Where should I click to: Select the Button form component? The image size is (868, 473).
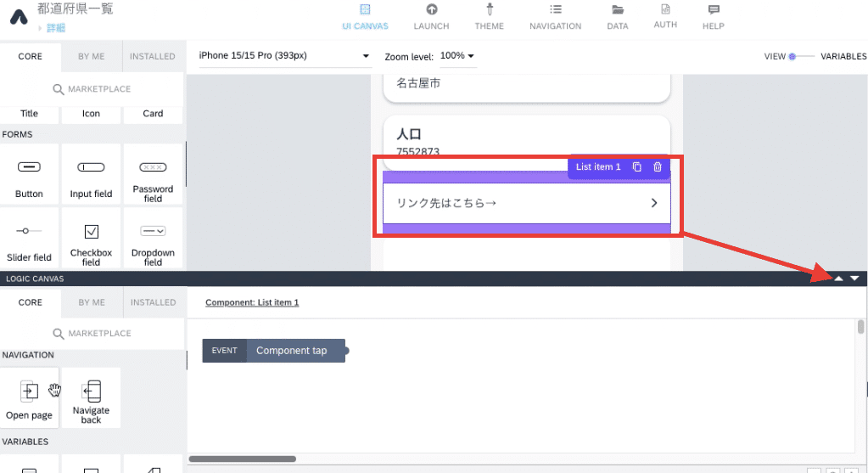click(x=30, y=174)
